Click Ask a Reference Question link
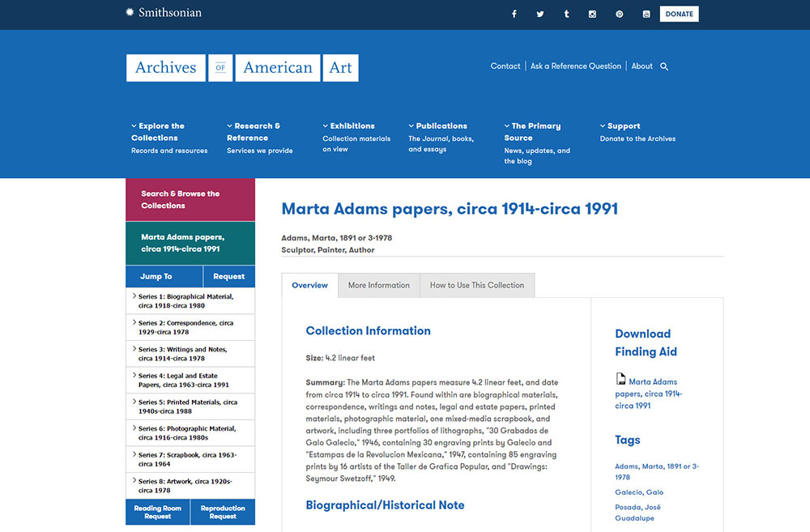The height and width of the screenshot is (532, 810). pyautogui.click(x=575, y=66)
